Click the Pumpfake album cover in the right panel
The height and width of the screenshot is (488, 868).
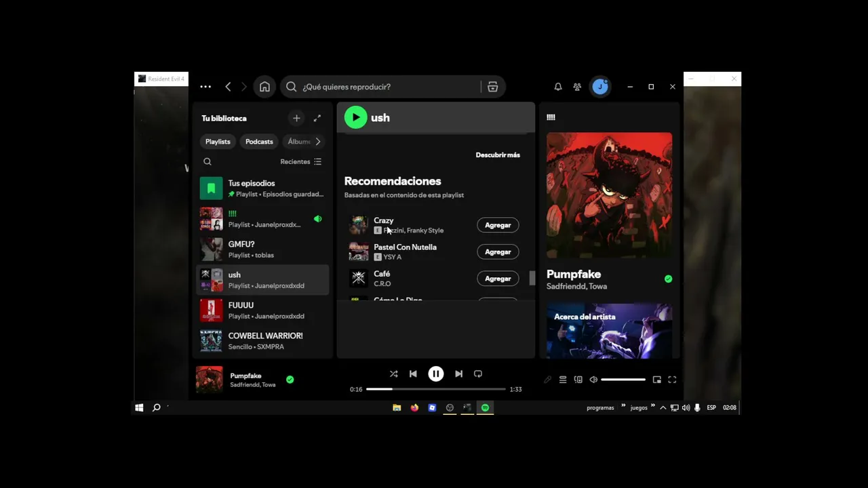click(609, 195)
